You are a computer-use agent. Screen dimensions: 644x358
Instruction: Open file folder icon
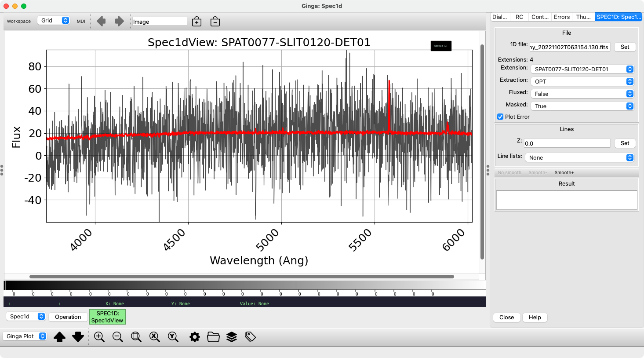[x=213, y=337]
